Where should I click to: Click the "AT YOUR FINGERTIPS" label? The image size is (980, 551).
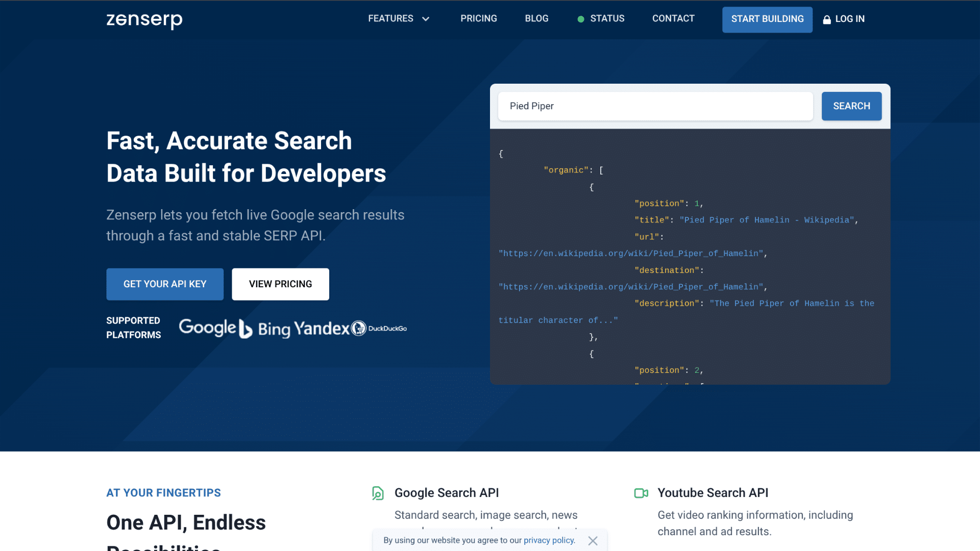tap(163, 493)
